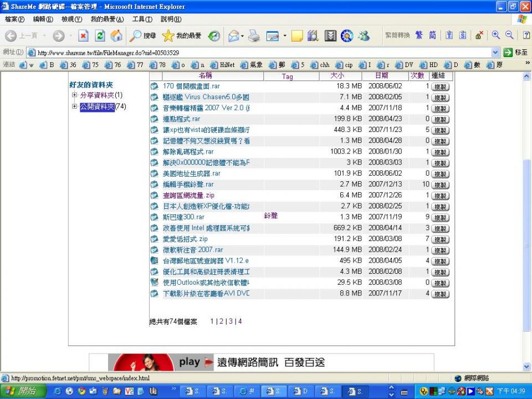The width and height of the screenshot is (532, 399).
Task: Expand the 公開資料夾 tree node
Action: pyautogui.click(x=74, y=107)
